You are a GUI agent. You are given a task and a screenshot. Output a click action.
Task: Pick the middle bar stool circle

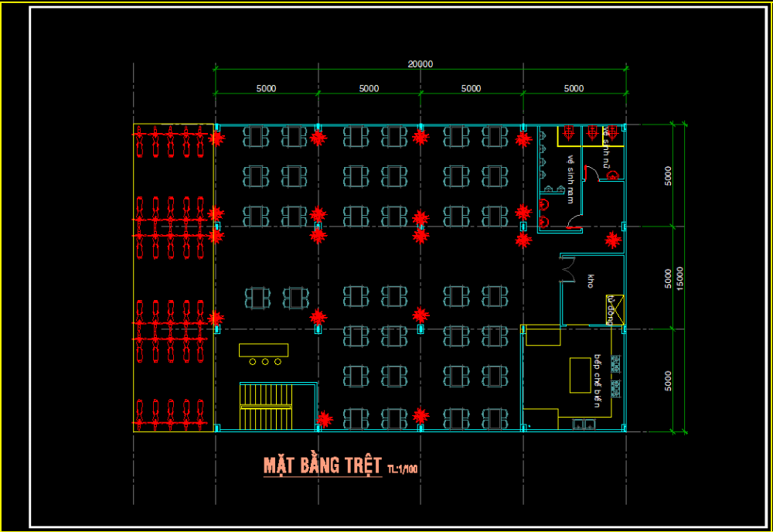pyautogui.click(x=265, y=362)
